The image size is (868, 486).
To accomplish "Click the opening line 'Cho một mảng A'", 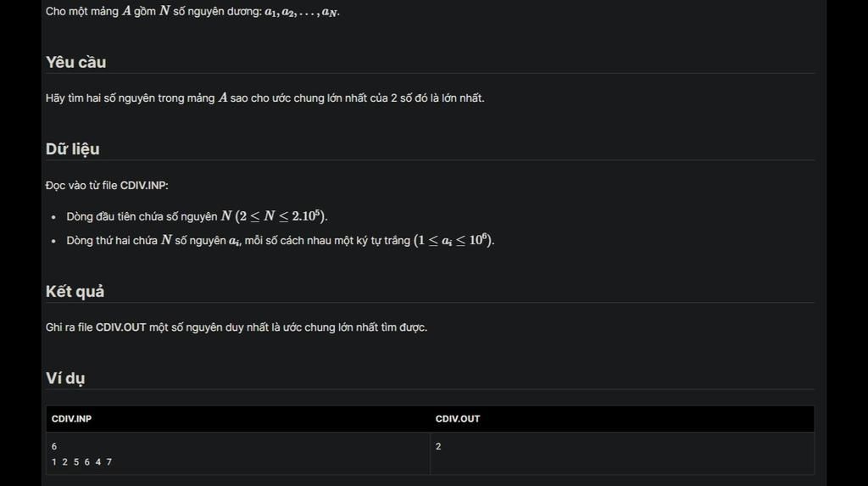I will pos(192,12).
